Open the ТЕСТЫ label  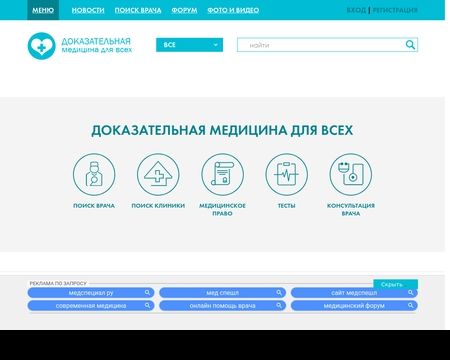click(x=286, y=206)
